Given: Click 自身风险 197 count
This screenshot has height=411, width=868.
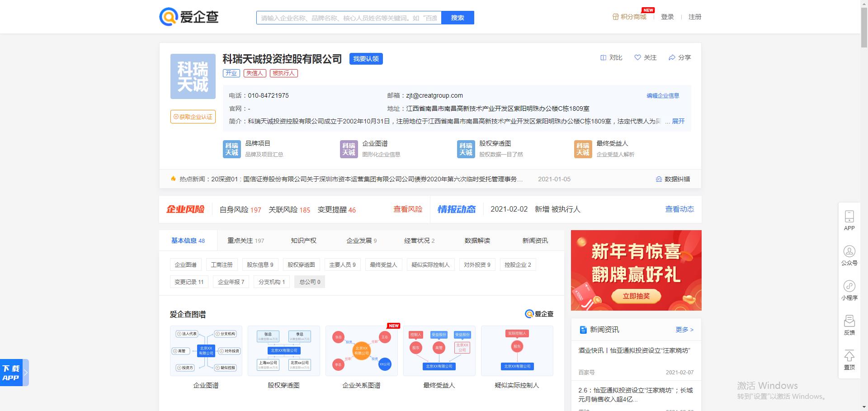Looking at the screenshot, I should (241, 210).
